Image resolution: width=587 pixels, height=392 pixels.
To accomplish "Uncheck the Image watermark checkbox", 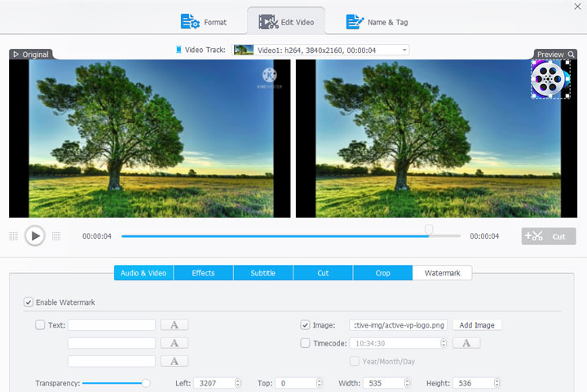I will pyautogui.click(x=305, y=325).
